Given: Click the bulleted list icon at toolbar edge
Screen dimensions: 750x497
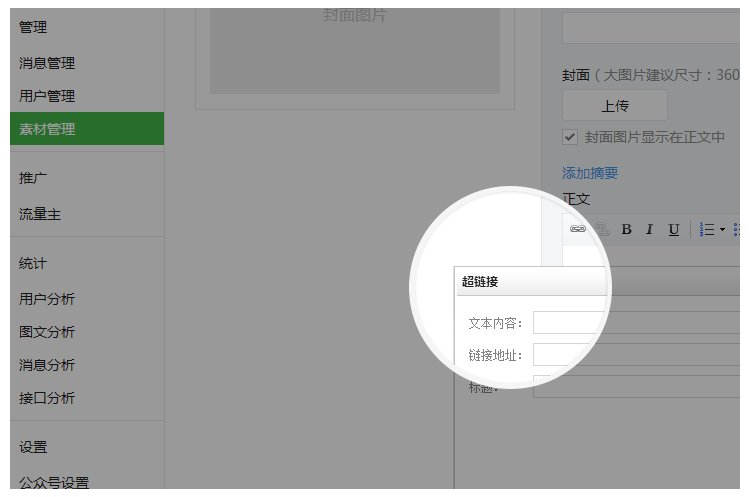Looking at the screenshot, I should pyautogui.click(x=737, y=230).
